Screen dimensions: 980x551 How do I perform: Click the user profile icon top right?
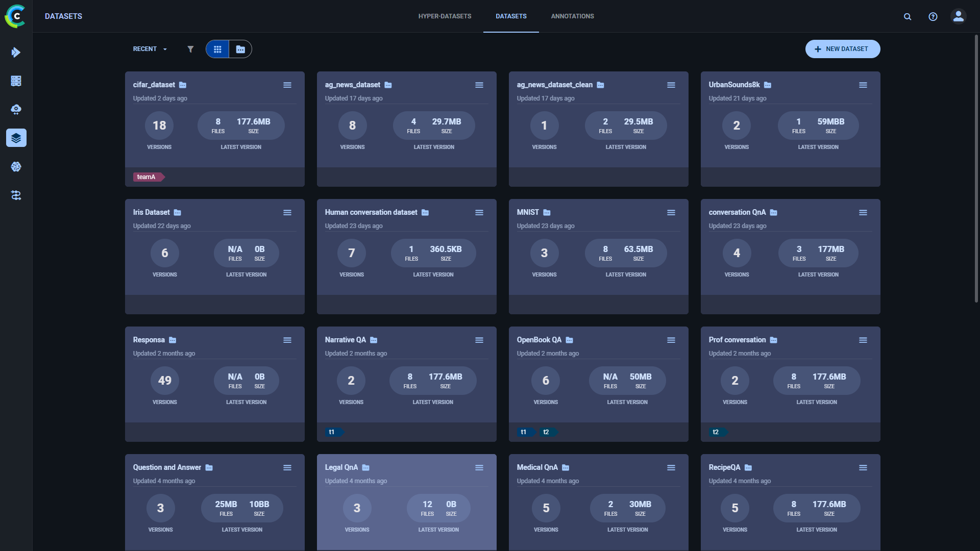coord(959,16)
